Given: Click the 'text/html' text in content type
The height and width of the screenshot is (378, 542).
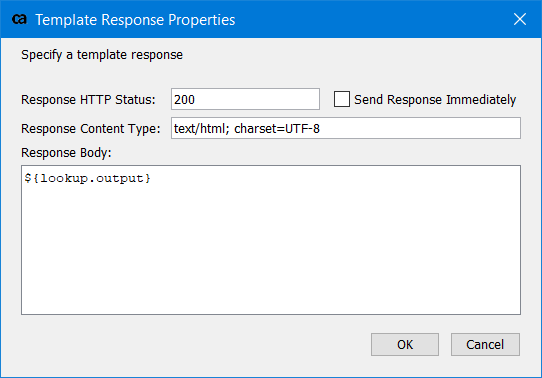Looking at the screenshot, I should (x=199, y=129).
